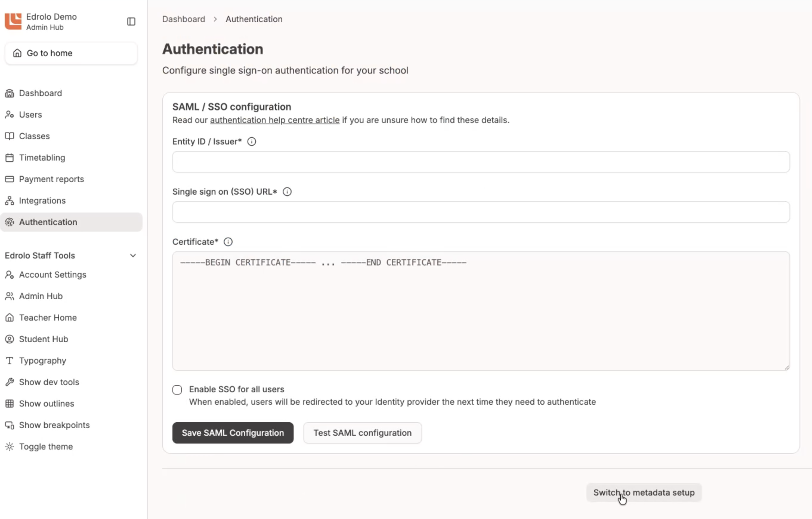Click the Timetabling calendar icon

point(10,158)
